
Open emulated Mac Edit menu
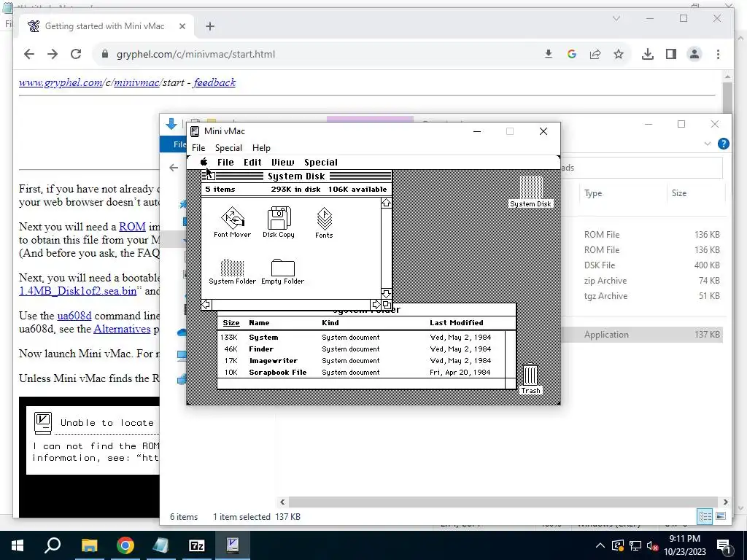(x=252, y=162)
